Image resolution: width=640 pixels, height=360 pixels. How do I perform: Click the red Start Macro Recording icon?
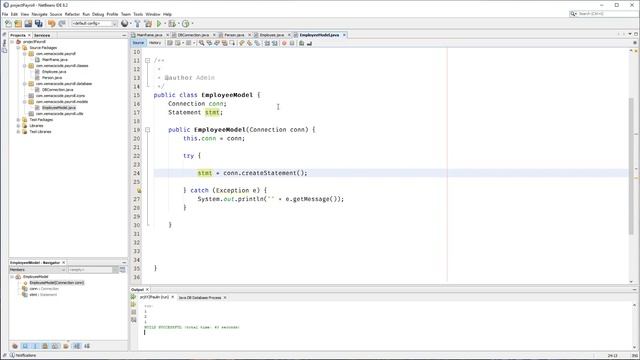(284, 43)
